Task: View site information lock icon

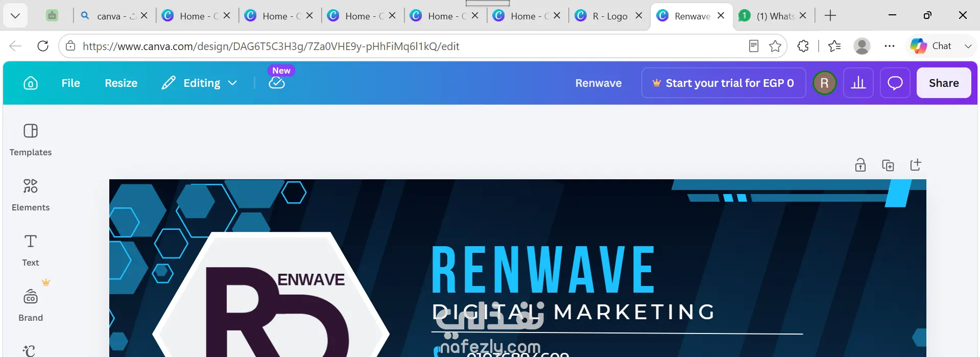Action: pyautogui.click(x=70, y=46)
